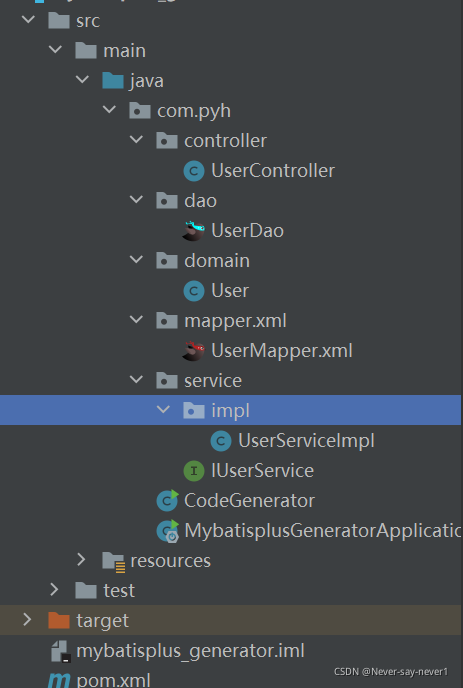Click the UserController class icon

tap(194, 171)
